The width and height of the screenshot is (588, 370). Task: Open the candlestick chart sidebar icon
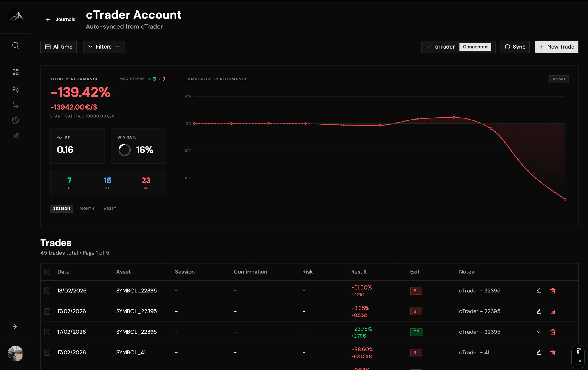coord(16,89)
